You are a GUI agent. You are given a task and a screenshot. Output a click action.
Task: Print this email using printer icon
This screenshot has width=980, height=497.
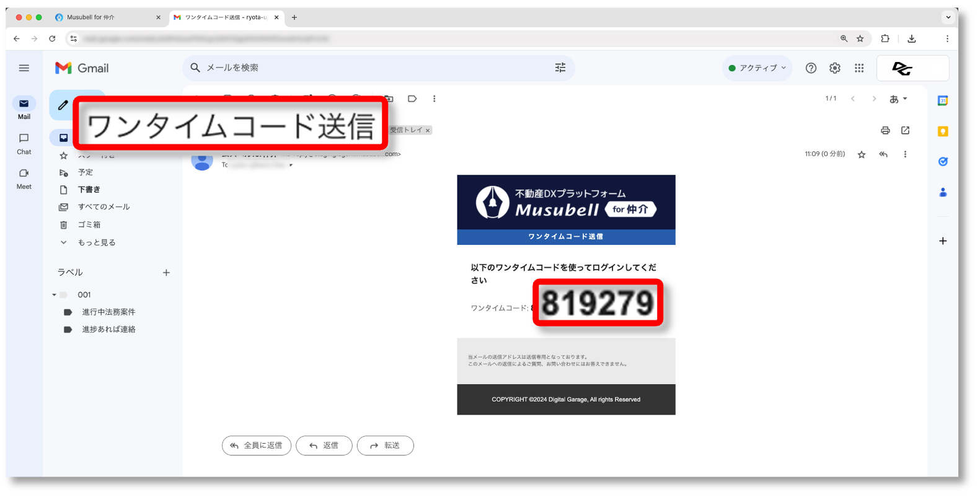[x=885, y=130]
